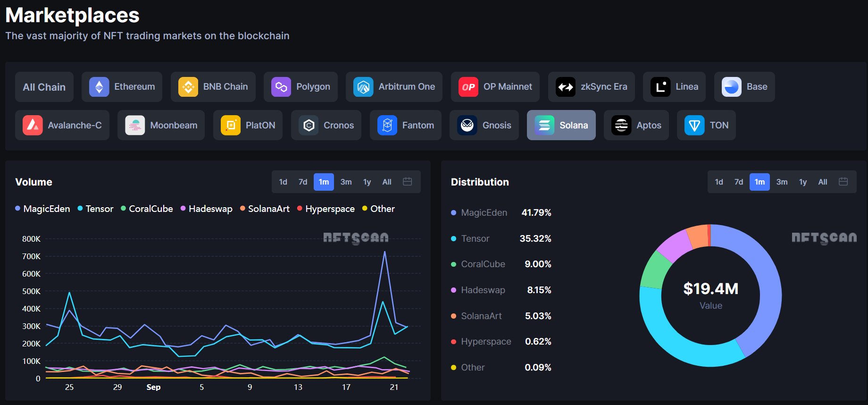This screenshot has height=405, width=868.
Task: Click the BNB Chain logo icon
Action: point(188,87)
